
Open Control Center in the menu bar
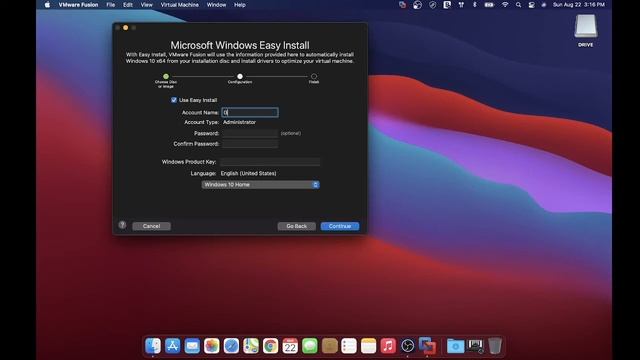pyautogui.click(x=531, y=5)
